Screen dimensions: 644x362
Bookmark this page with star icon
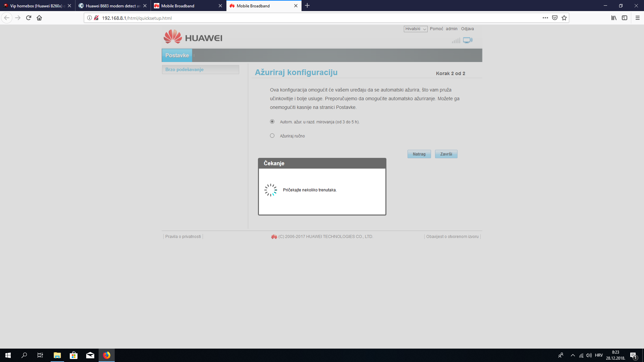click(564, 18)
